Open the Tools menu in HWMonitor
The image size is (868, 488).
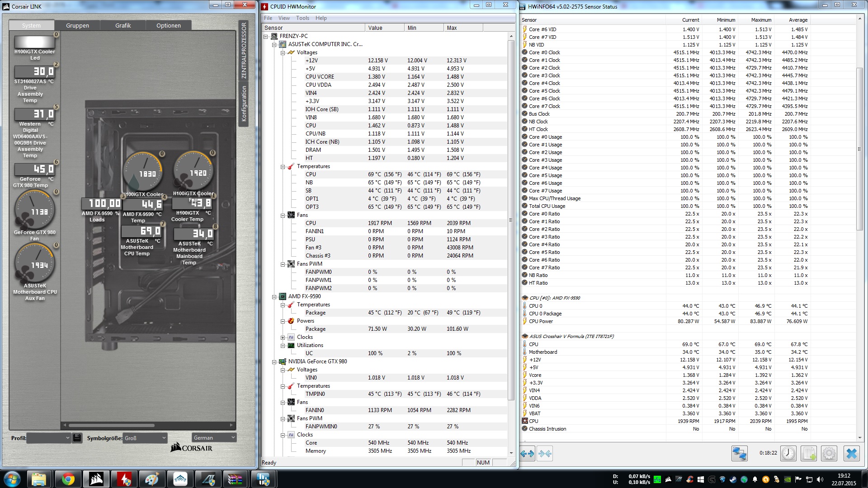tap(302, 18)
